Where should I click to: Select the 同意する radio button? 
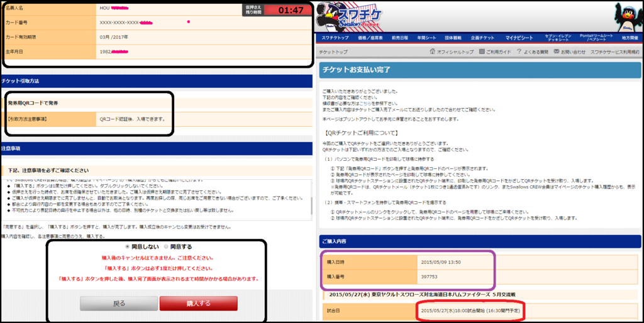click(x=166, y=247)
